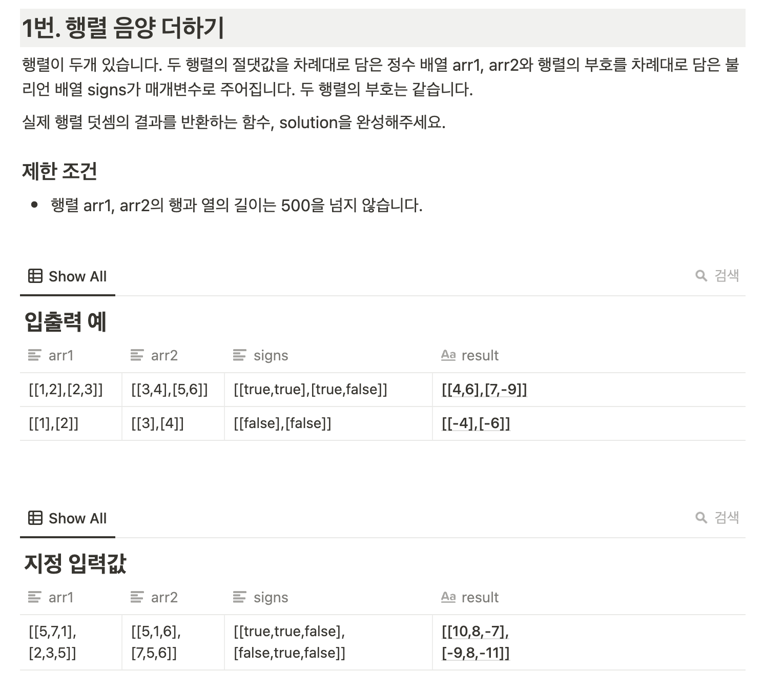Image resolution: width=784 pixels, height=690 pixels.
Task: Open the result page [[-4],[-6]]
Action: tap(476, 423)
